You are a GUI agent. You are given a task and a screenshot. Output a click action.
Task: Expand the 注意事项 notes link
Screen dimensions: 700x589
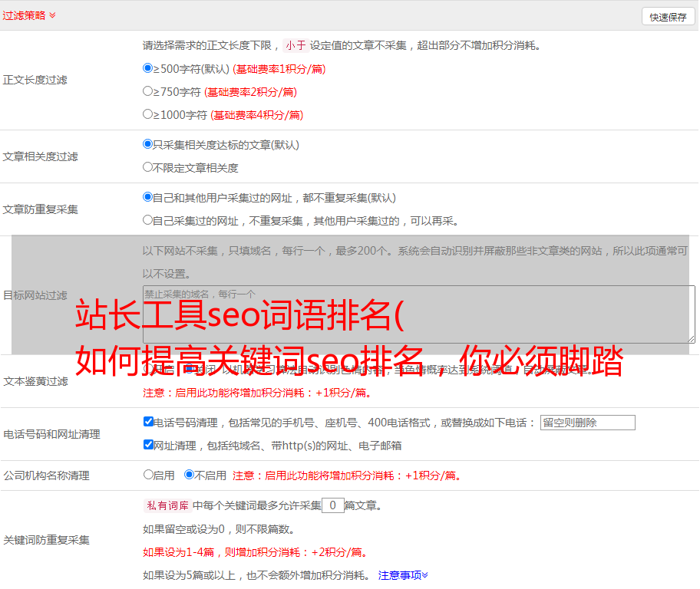(x=403, y=575)
